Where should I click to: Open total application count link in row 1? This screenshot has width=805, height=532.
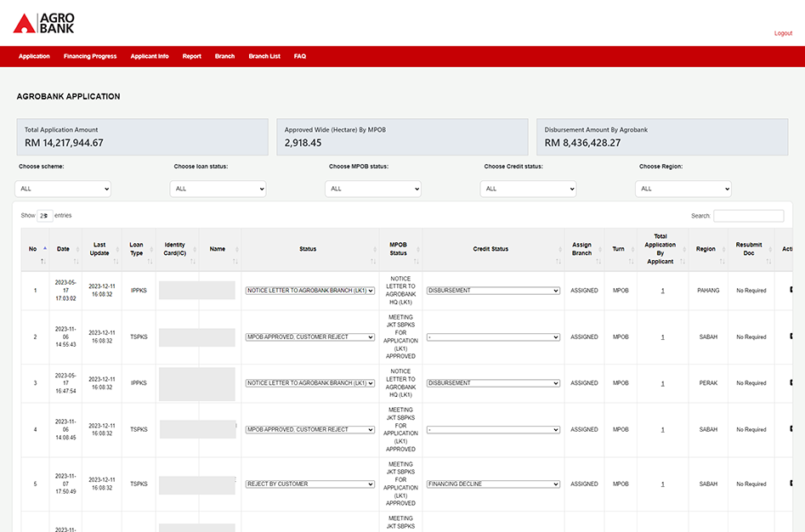[662, 291]
